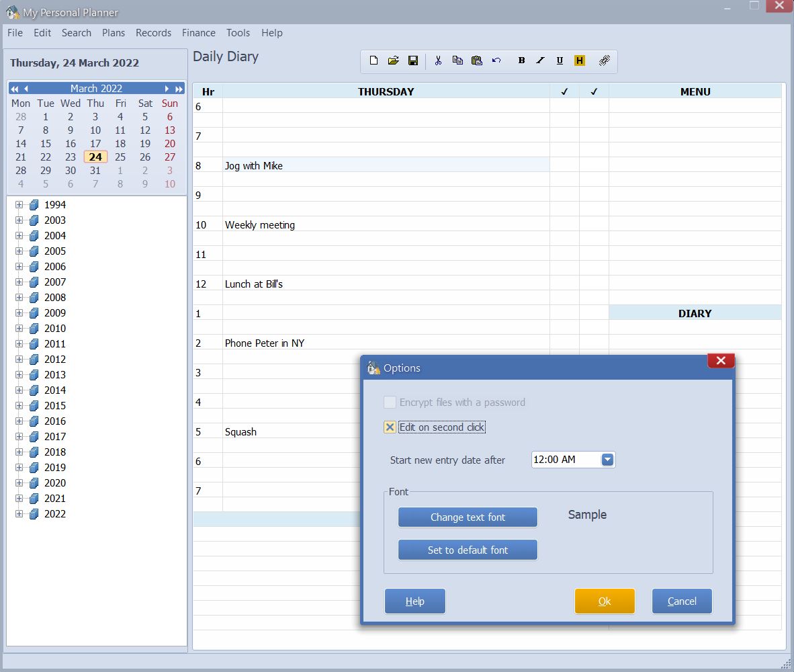Click the New document toolbar icon

tap(373, 60)
